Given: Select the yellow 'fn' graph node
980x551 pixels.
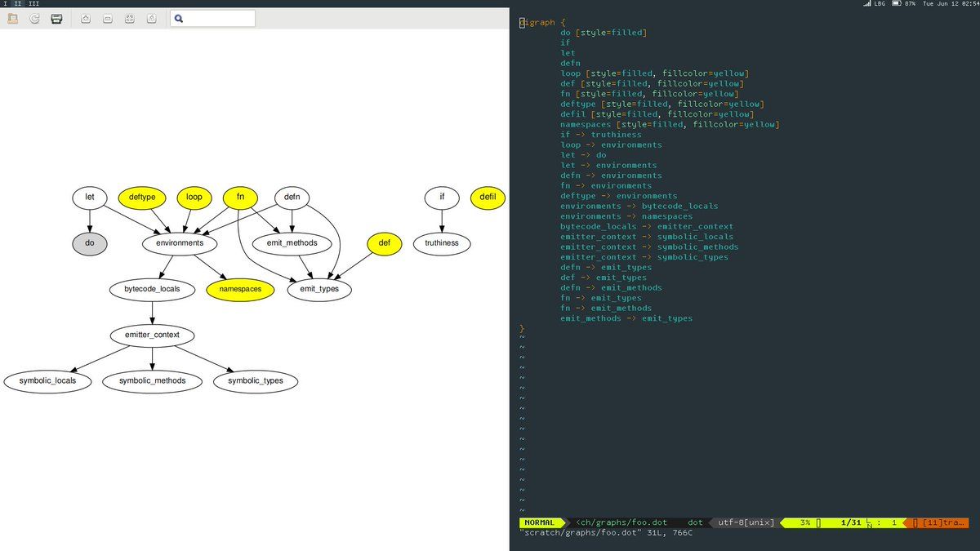Looking at the screenshot, I should tap(240, 197).
